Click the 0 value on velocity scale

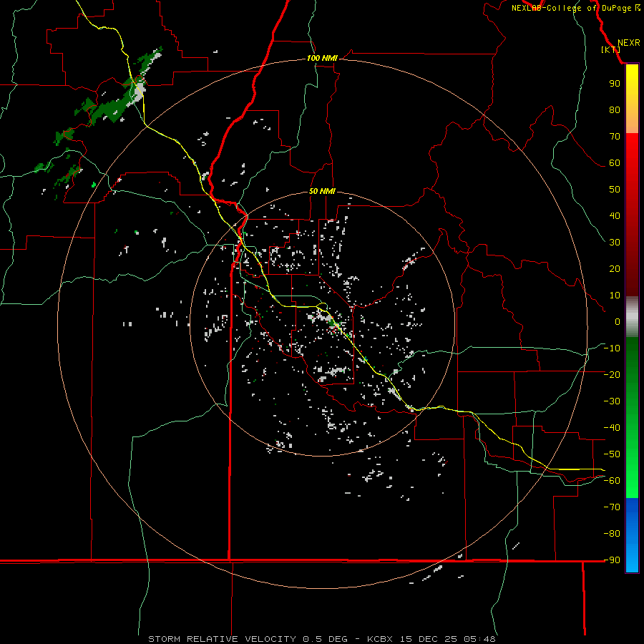click(x=618, y=322)
